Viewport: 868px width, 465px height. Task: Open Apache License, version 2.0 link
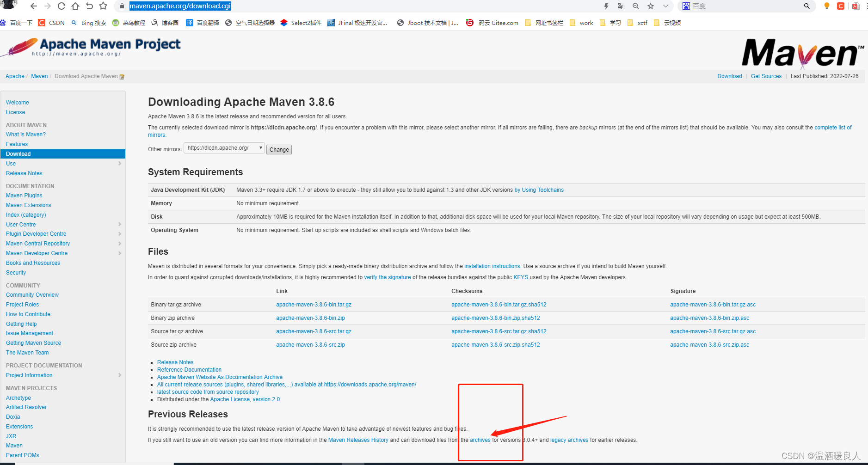coord(245,399)
